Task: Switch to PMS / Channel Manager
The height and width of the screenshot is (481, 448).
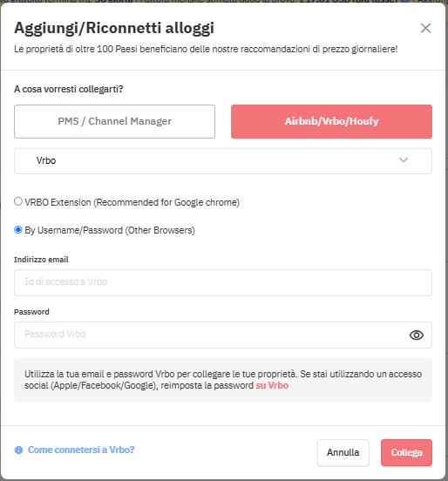Action: coord(114,121)
